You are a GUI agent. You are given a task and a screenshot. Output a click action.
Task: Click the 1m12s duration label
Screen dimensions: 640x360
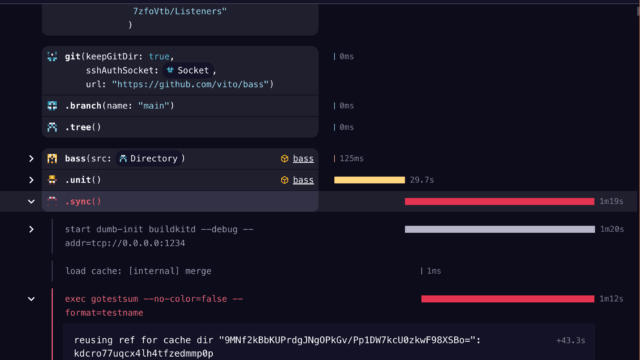(611, 299)
